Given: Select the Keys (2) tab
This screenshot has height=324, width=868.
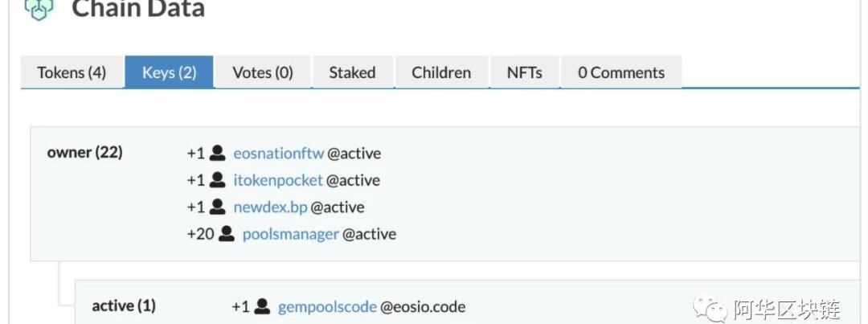Looking at the screenshot, I should [169, 72].
